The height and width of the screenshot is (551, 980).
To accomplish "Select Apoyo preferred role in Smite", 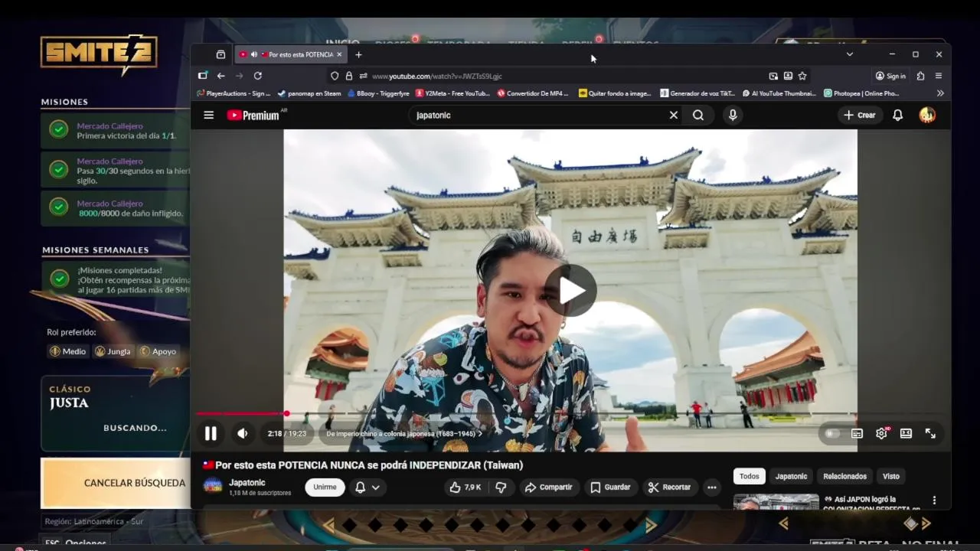I will click(158, 351).
